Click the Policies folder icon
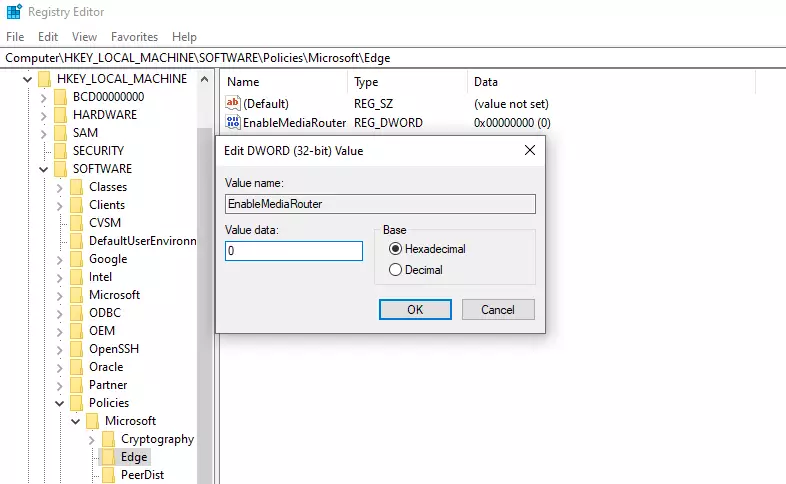This screenshot has width=786, height=484. [x=77, y=403]
